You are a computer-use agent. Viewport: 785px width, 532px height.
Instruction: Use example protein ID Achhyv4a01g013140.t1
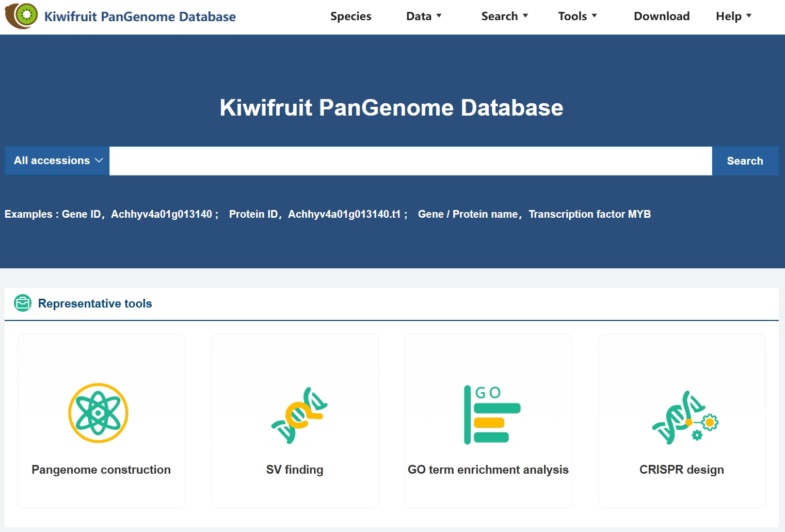344,214
